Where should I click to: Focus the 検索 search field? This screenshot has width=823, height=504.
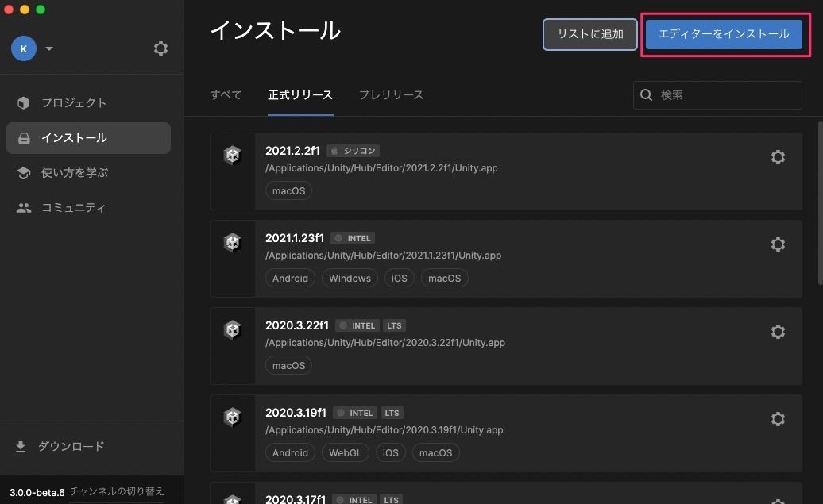[717, 95]
